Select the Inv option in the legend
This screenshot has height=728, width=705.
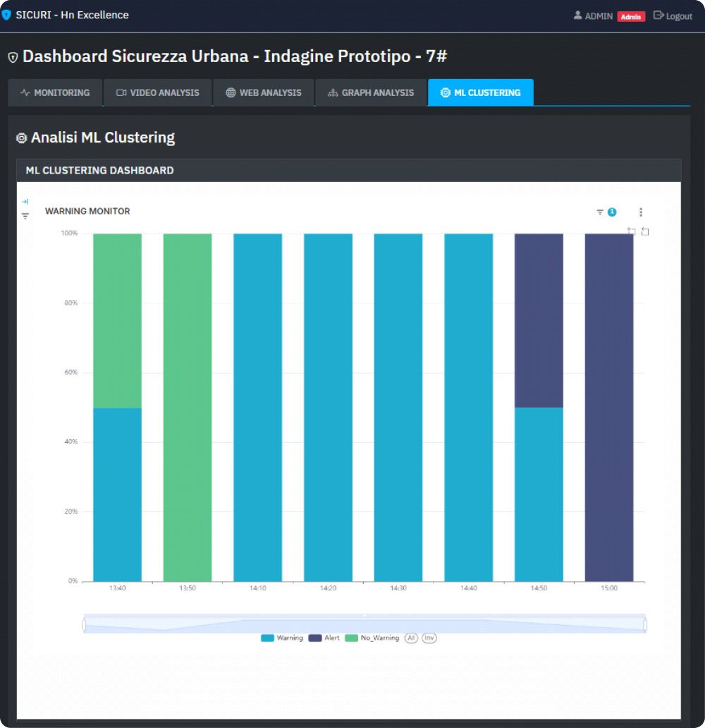[429, 638]
